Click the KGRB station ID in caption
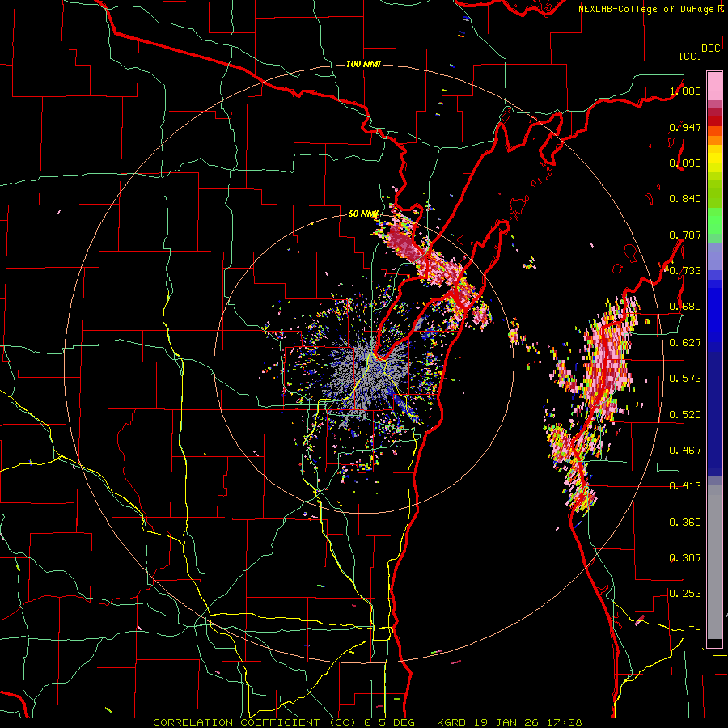Screen dimensions: 728x728 click(x=451, y=722)
